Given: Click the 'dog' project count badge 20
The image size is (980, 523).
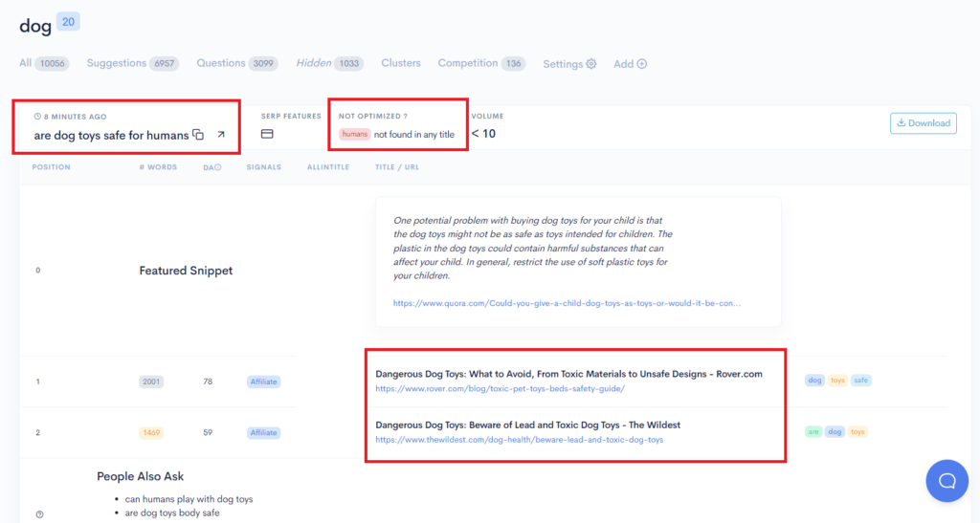Looking at the screenshot, I should click(x=68, y=22).
